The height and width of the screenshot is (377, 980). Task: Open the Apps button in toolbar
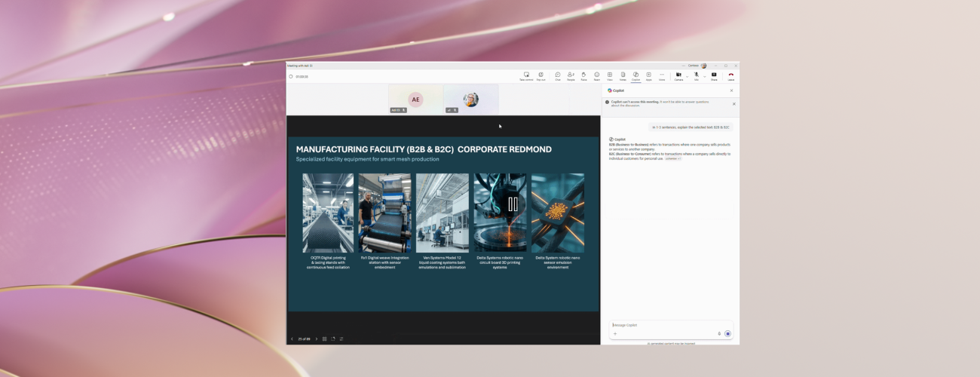[648, 76]
